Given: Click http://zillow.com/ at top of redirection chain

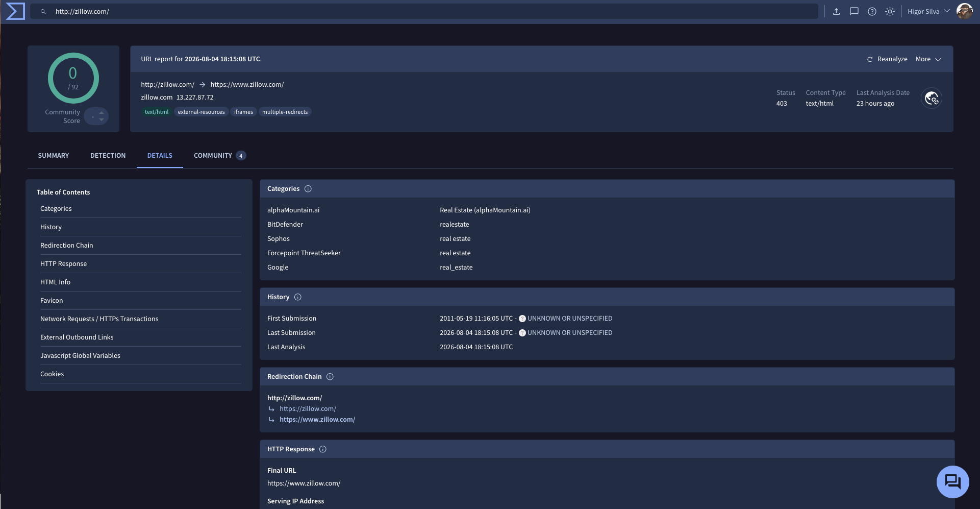Looking at the screenshot, I should click(x=295, y=398).
